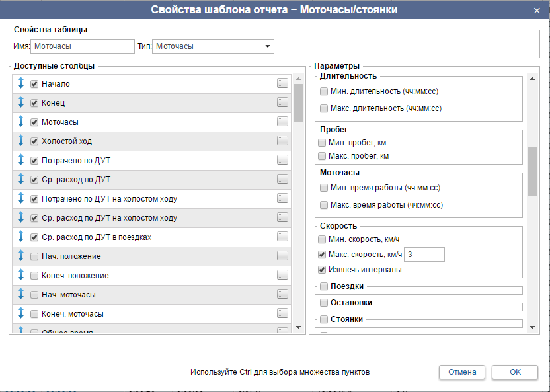Uncheck the Холостой ход column checkbox
Viewport: 550px width, 392px height.
(x=34, y=141)
